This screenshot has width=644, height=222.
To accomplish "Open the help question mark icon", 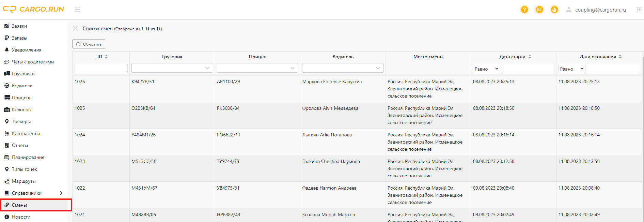I will [x=524, y=10].
